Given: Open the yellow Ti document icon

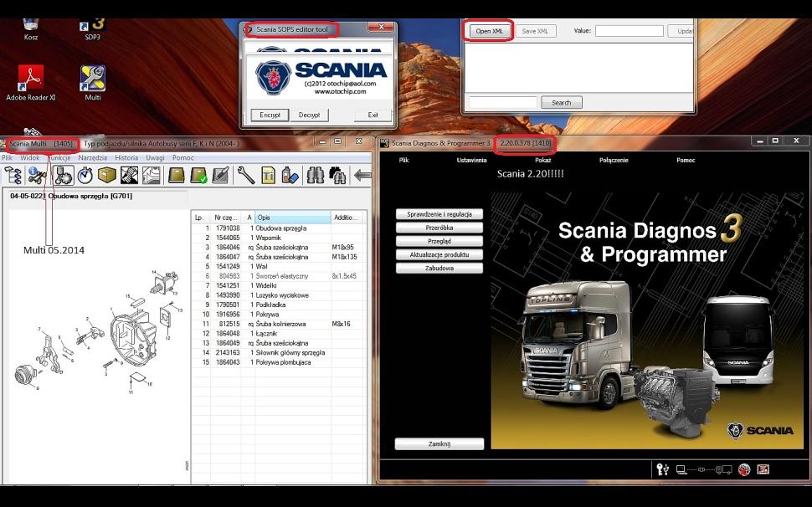Looking at the screenshot, I should pos(268,176).
